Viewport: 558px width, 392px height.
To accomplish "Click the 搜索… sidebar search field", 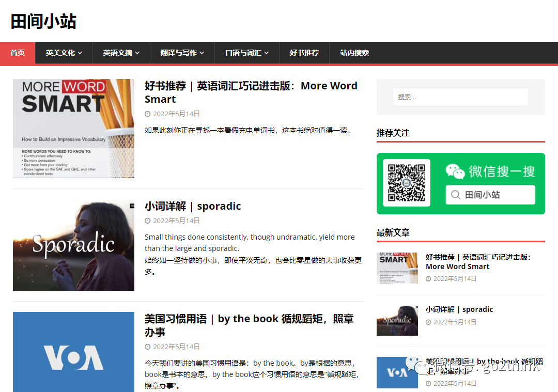I will point(460,97).
